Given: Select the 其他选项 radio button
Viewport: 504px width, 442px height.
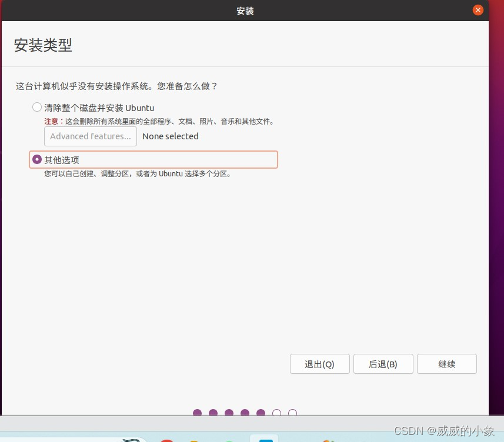Looking at the screenshot, I should pos(37,159).
